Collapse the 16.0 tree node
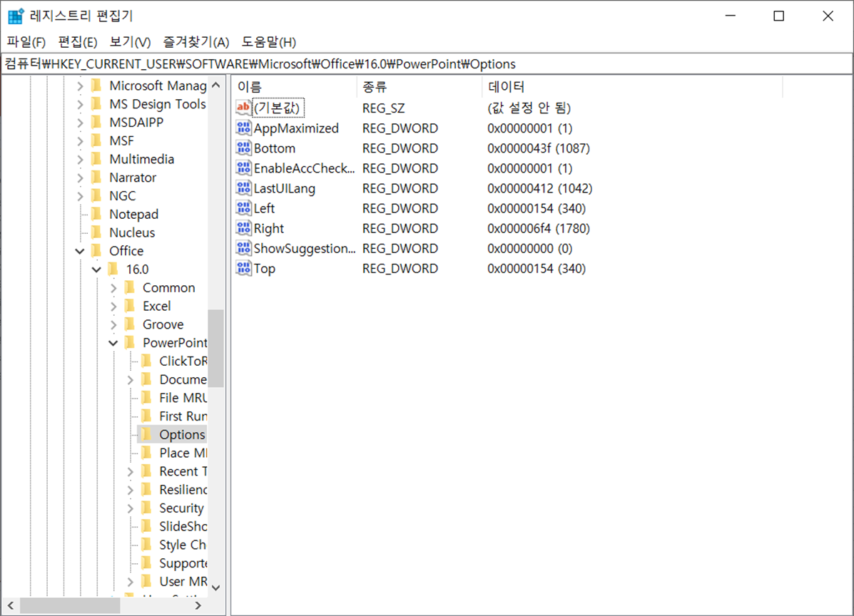Viewport: 854px width, 616px height. (x=96, y=269)
